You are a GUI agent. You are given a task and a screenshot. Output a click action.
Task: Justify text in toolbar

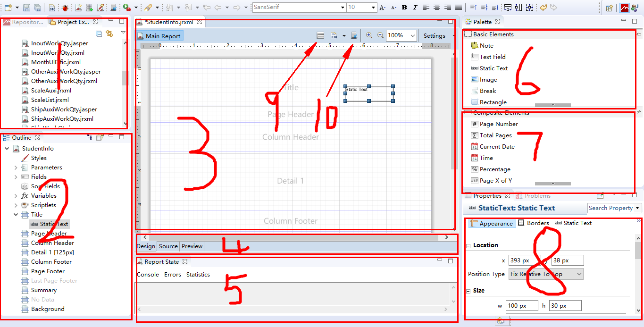(459, 8)
